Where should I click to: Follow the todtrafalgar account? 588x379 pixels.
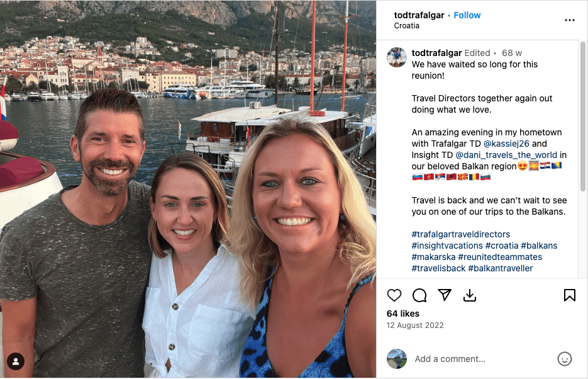[x=467, y=15]
